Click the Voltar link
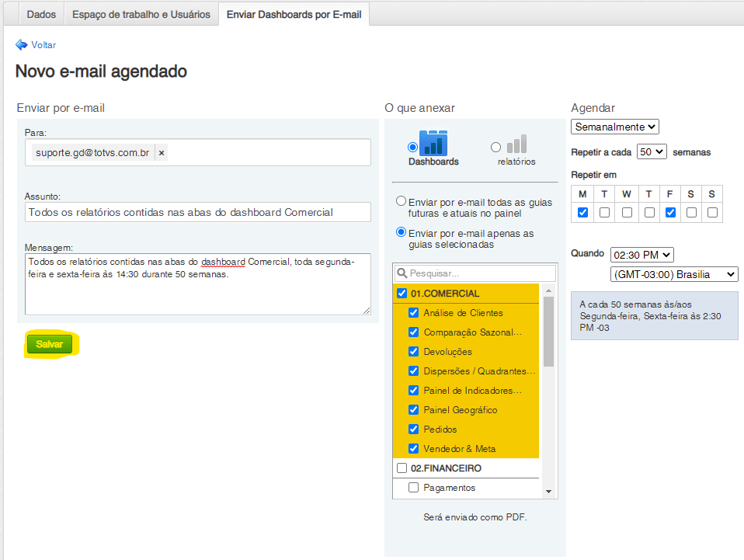 [x=43, y=44]
